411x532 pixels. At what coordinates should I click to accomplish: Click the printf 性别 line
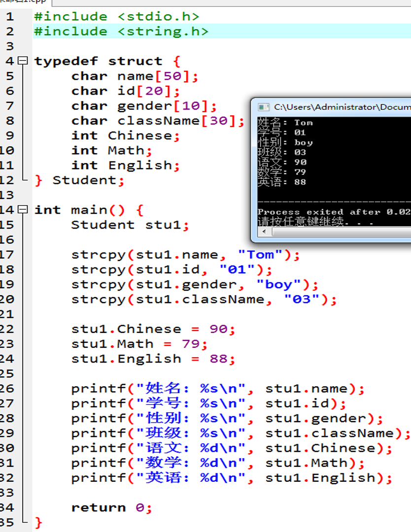(x=227, y=418)
